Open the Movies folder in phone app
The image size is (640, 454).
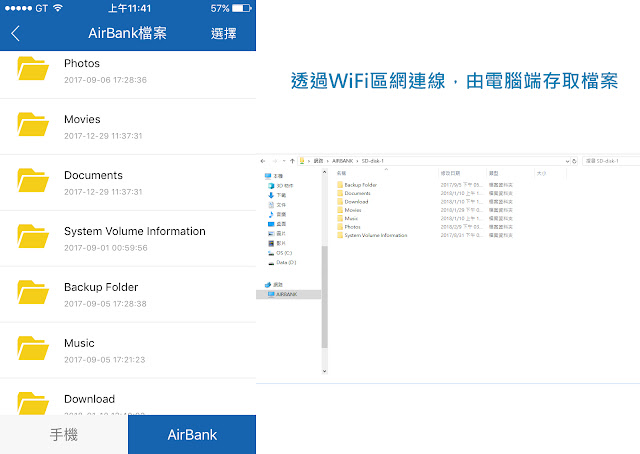point(128,127)
